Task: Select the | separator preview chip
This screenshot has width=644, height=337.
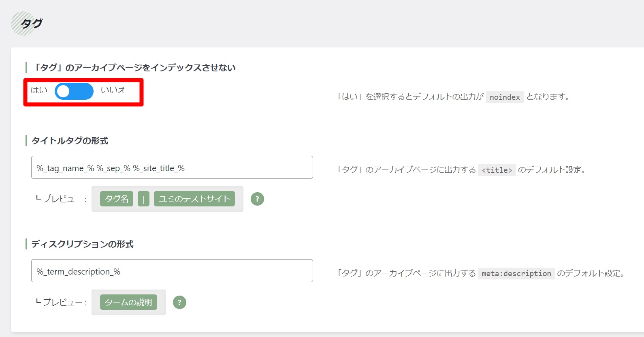Action: click(x=143, y=199)
